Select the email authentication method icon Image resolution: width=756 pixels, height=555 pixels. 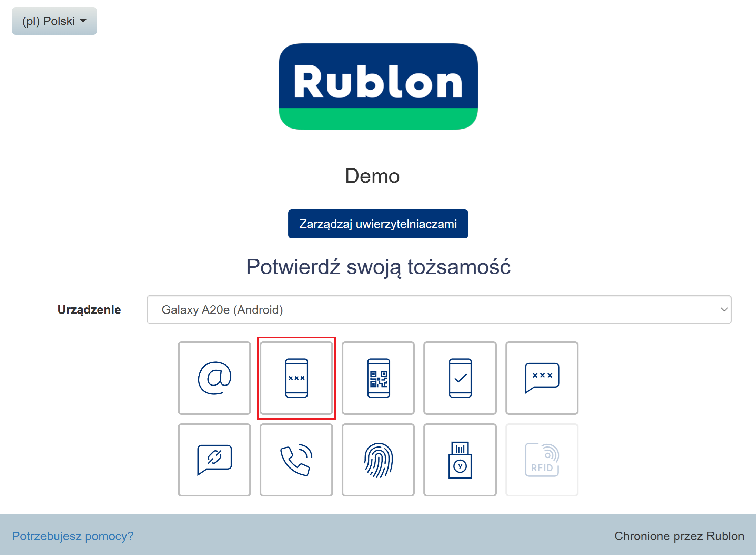pyautogui.click(x=214, y=378)
